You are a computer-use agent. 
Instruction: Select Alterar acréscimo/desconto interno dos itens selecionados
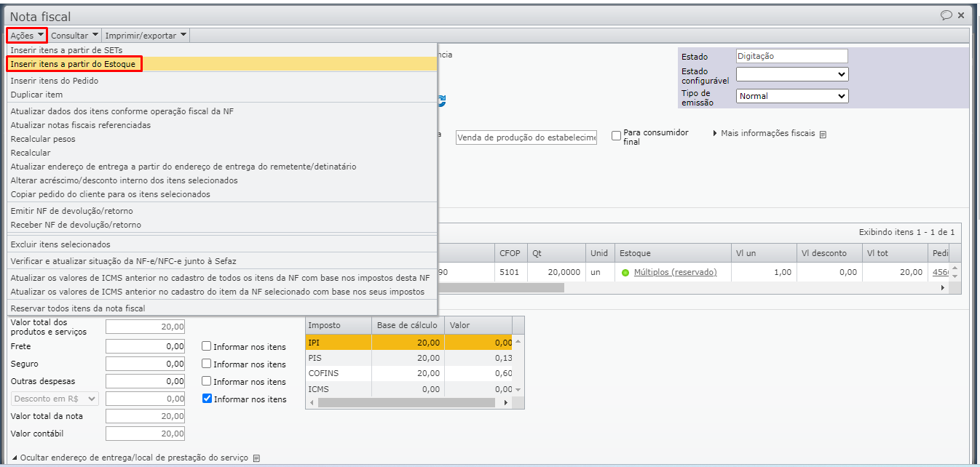(222, 180)
